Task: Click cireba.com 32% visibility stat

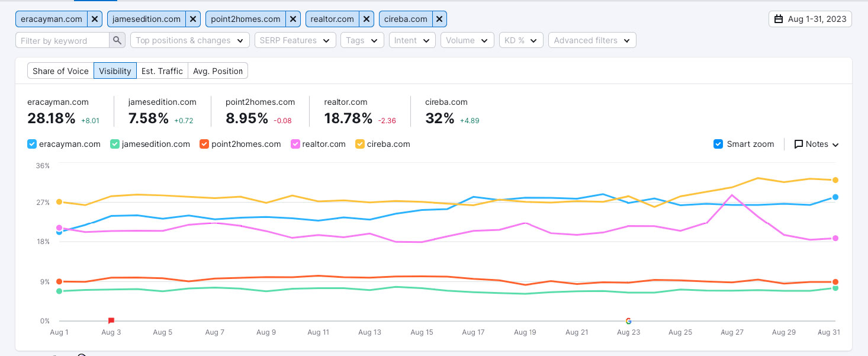Action: click(x=440, y=118)
